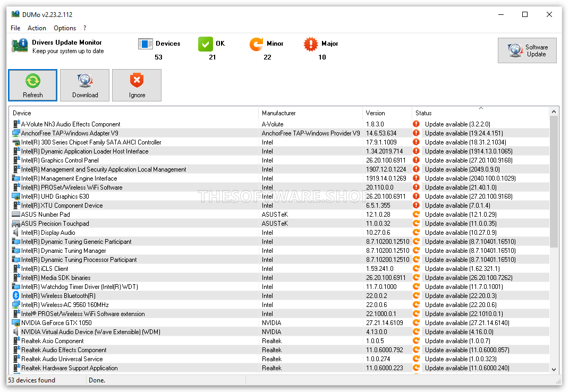569x392 pixels.
Task: Open the Software Update button
Action: click(527, 50)
